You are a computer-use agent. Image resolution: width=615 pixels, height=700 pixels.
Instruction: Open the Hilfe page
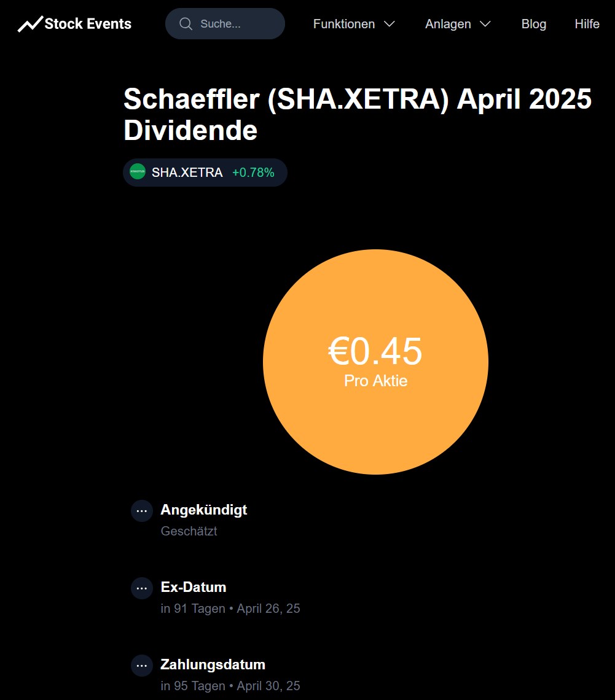coord(587,24)
